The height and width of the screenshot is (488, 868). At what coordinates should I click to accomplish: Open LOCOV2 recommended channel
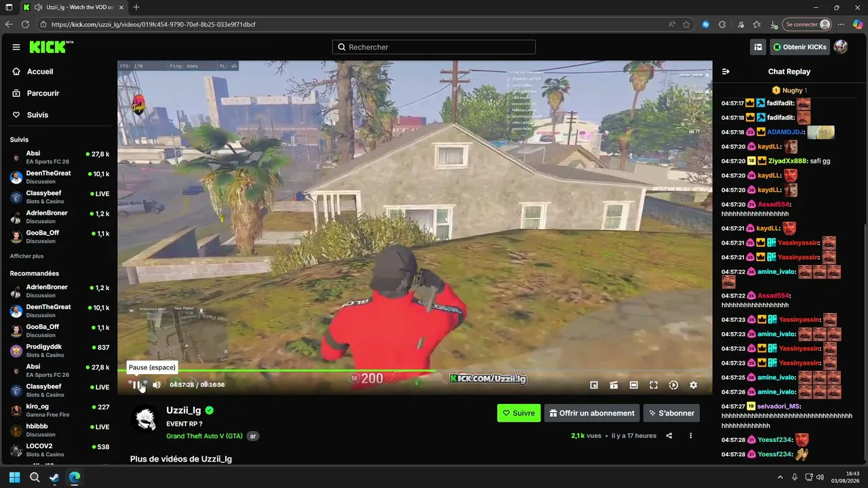coord(59,450)
